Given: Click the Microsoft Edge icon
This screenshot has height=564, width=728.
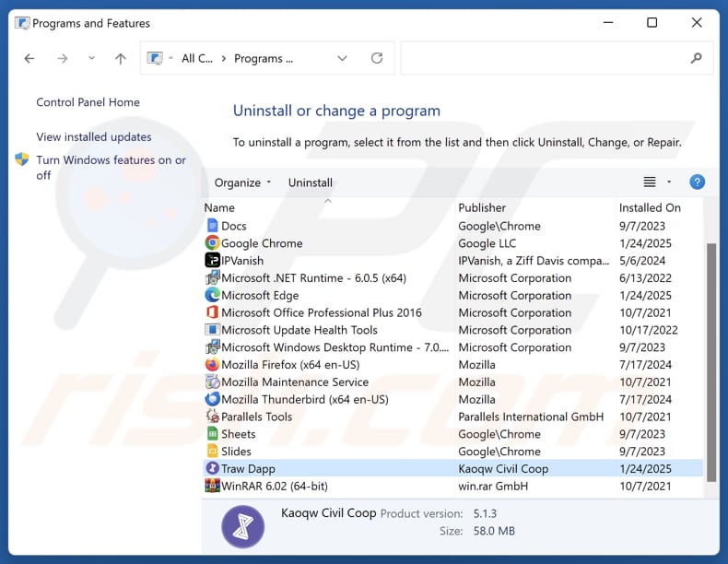Looking at the screenshot, I should [212, 295].
